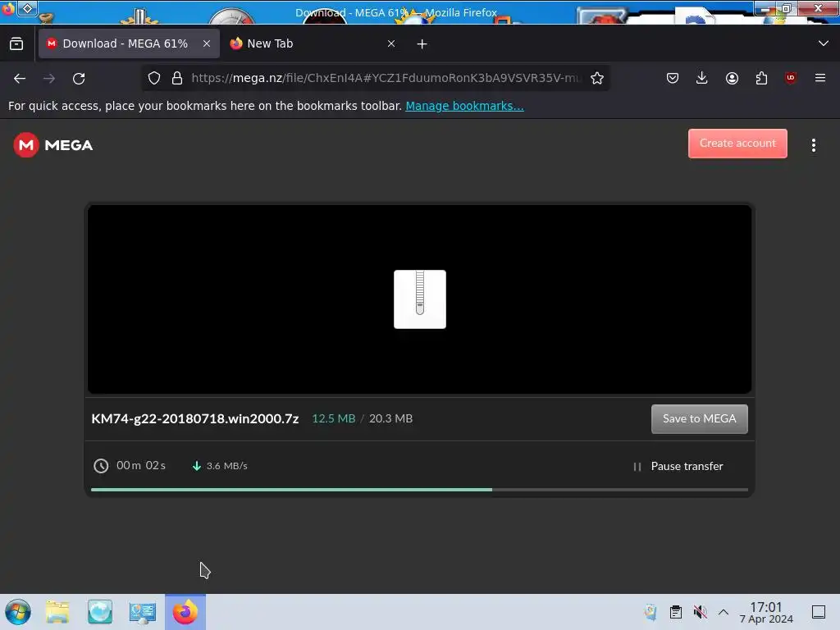Open the Firefox hamburger application menu
Screen dimensions: 840x630
pos(820,78)
